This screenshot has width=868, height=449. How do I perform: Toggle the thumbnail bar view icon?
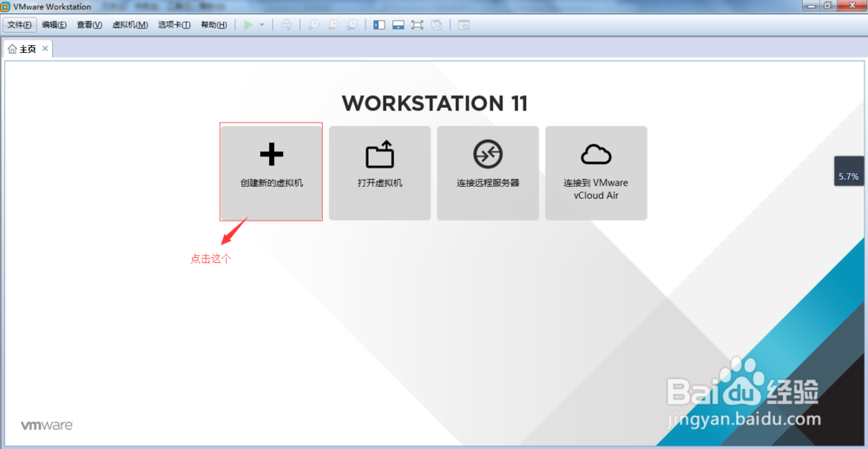(x=398, y=25)
